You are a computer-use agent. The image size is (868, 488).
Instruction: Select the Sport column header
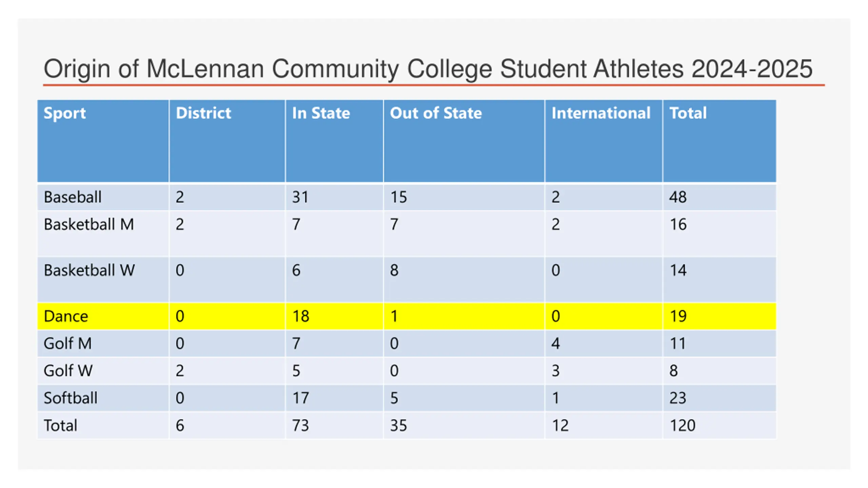coord(103,141)
